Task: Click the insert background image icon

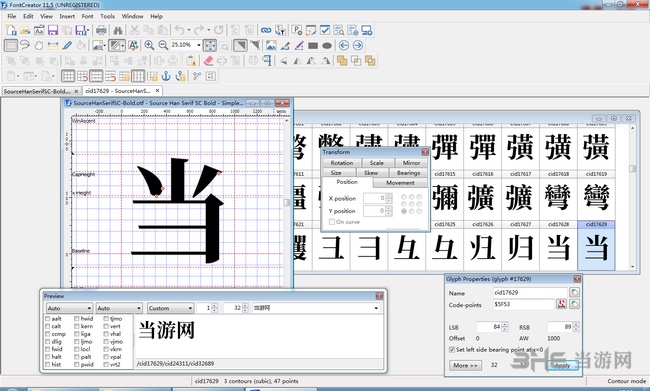Action: coord(271,45)
